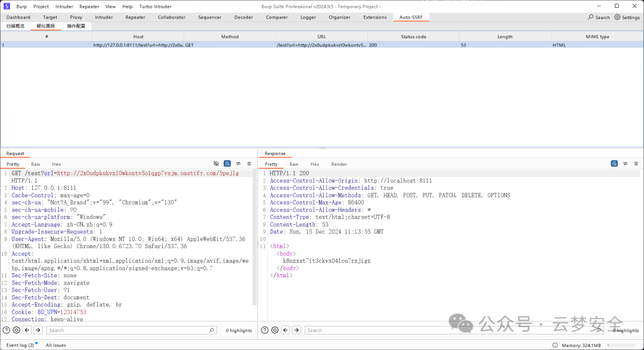Switch Request view to Raw
Image resolution: width=644 pixels, height=350 pixels.
[36, 164]
